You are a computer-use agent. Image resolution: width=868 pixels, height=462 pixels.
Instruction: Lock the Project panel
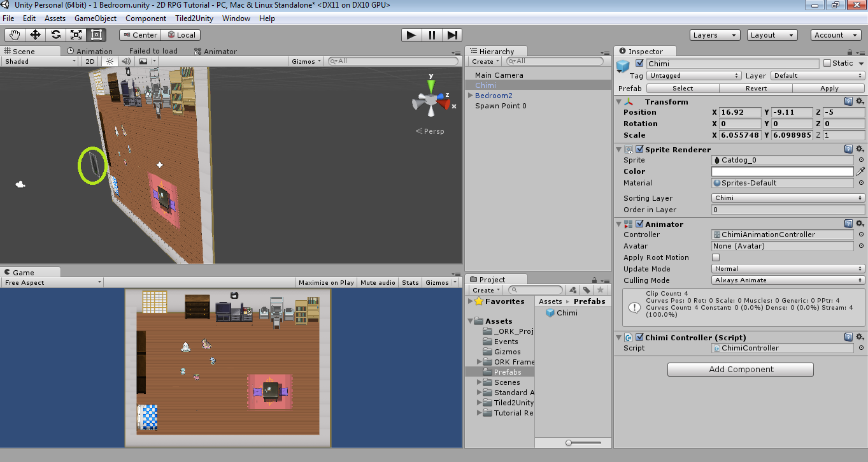(x=595, y=280)
